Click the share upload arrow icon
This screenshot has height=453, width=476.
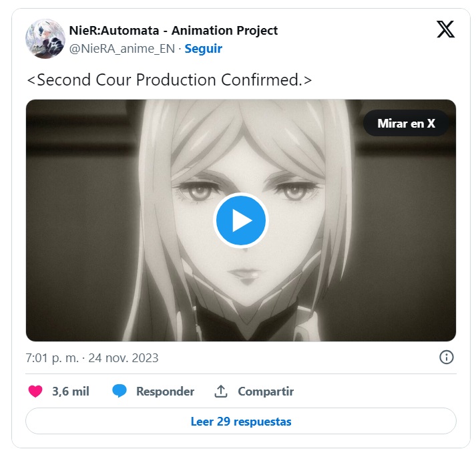pos(221,391)
